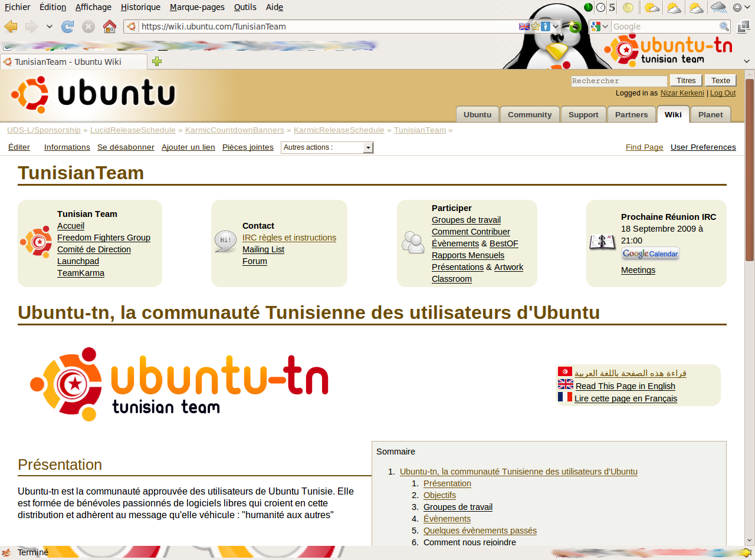This screenshot has width=755, height=560.
Task: Click the moon phase icon in the toolbar
Action: [628, 8]
